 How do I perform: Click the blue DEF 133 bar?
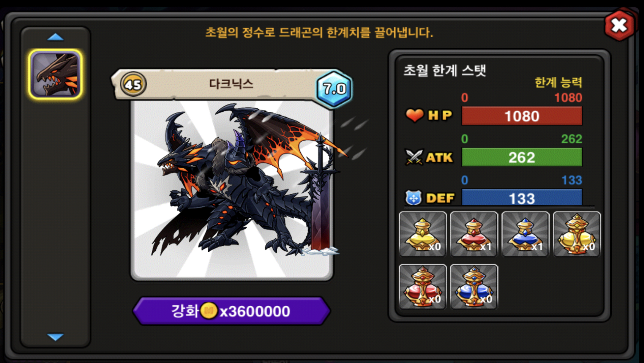click(522, 198)
